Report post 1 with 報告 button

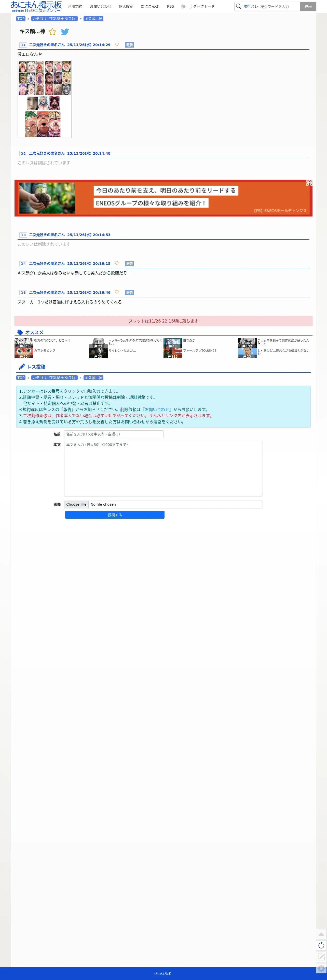coord(130,45)
